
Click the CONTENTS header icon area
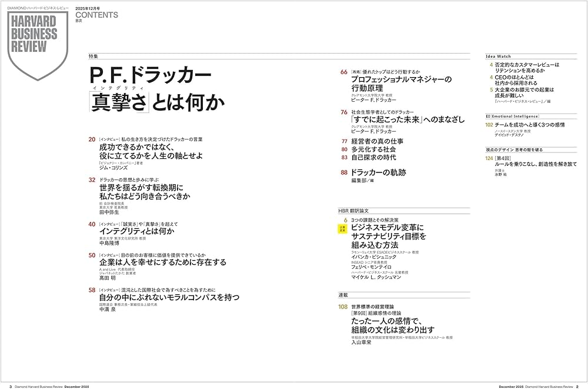96,16
